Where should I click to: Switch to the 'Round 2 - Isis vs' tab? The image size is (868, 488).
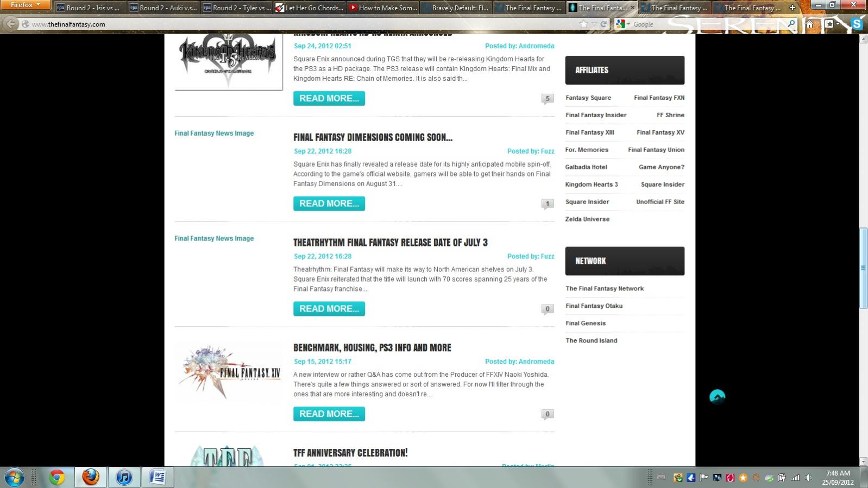tap(89, 8)
